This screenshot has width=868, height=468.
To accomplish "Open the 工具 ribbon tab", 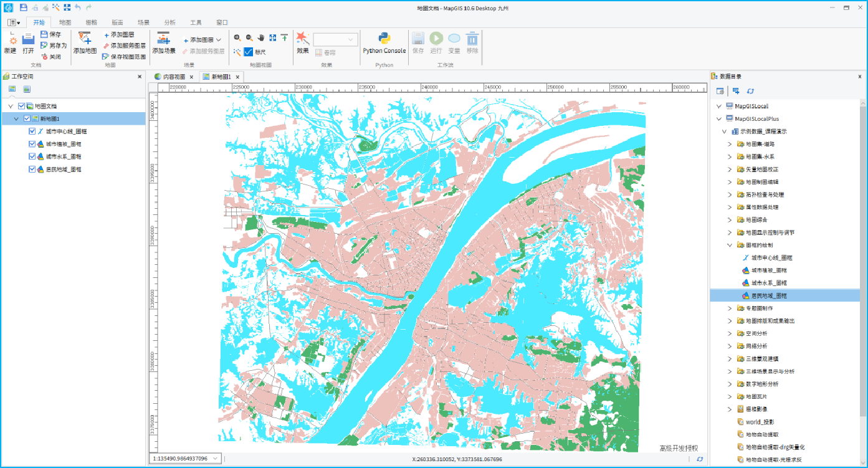I will (196, 21).
